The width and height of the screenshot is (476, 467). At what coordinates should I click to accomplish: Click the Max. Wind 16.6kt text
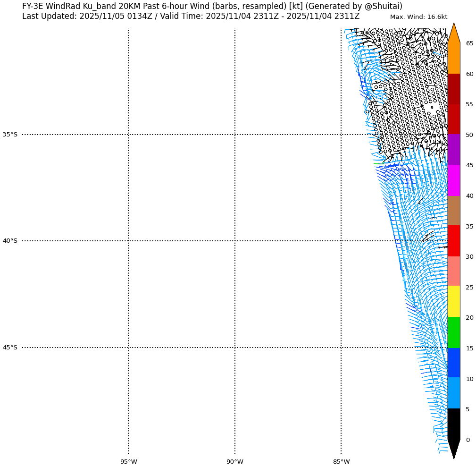pyautogui.click(x=418, y=17)
